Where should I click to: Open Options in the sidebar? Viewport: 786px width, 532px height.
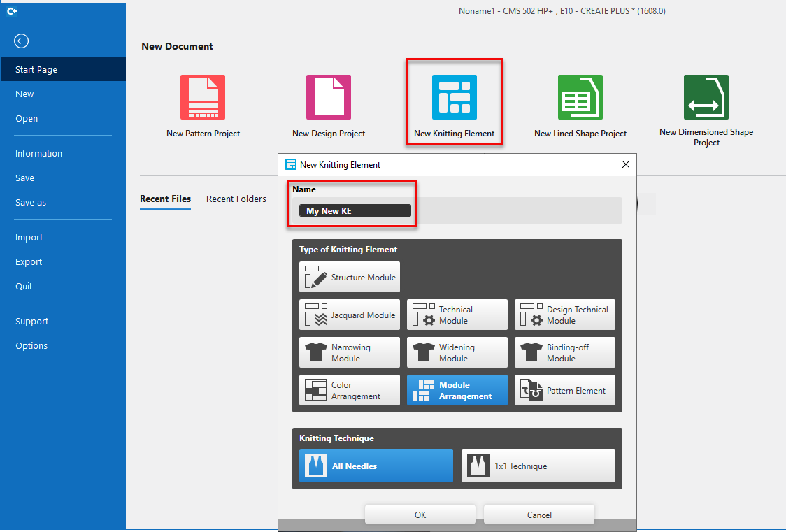(x=31, y=346)
